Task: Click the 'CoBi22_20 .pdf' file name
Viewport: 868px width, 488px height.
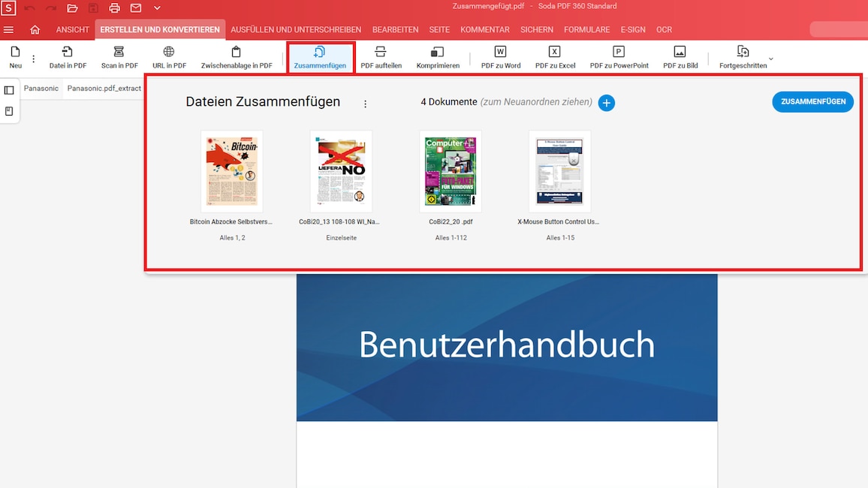Action: (x=451, y=222)
